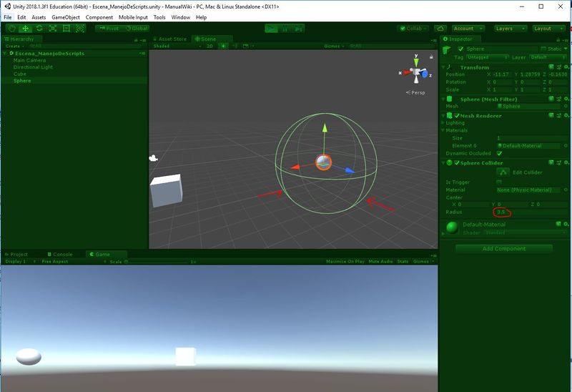
Task: Open the Create dropdown in Hierarchy
Action: coord(14,46)
